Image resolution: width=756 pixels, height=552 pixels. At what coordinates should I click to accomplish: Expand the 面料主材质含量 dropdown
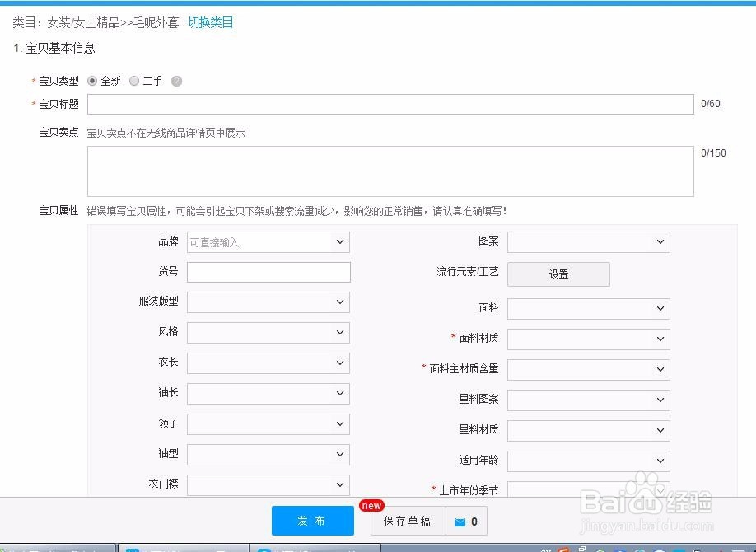[x=589, y=370]
